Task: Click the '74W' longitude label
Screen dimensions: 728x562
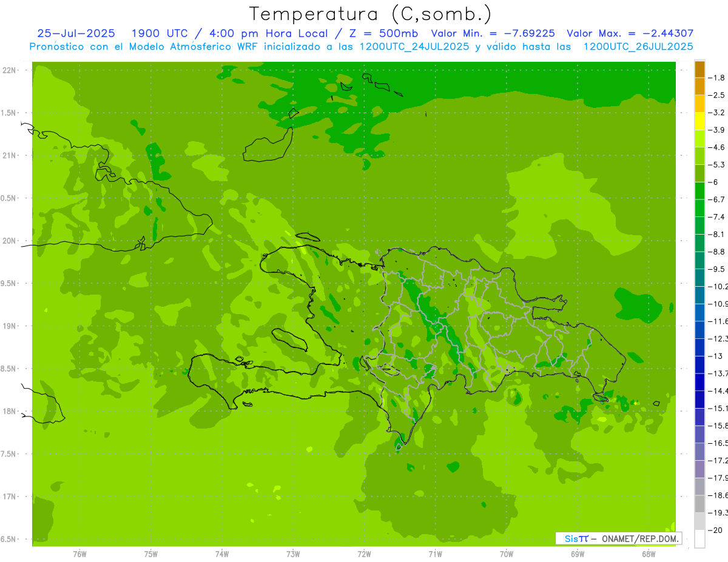Action: pos(222,554)
